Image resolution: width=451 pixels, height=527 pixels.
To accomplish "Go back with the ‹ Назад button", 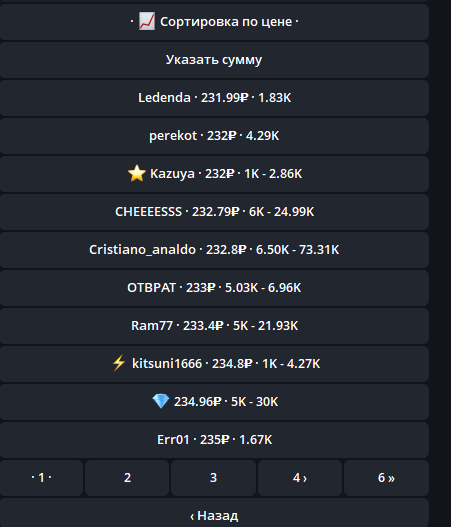I will point(214,513).
